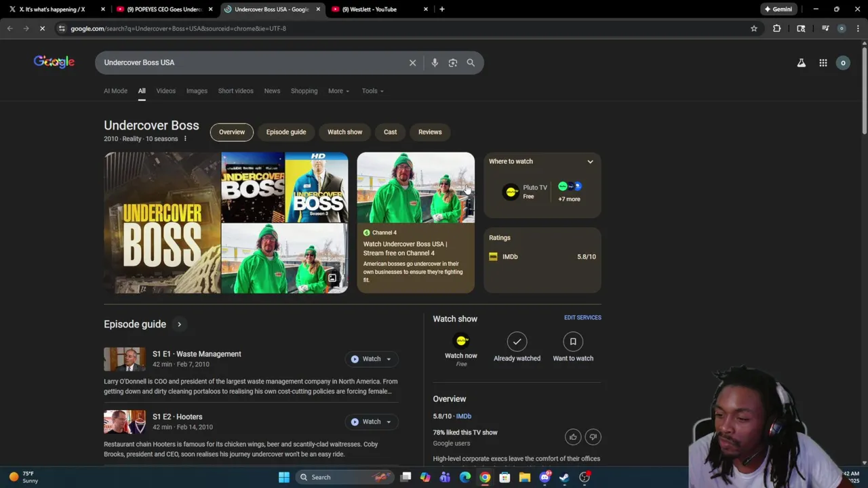Open the Google apps grid

pyautogui.click(x=823, y=62)
